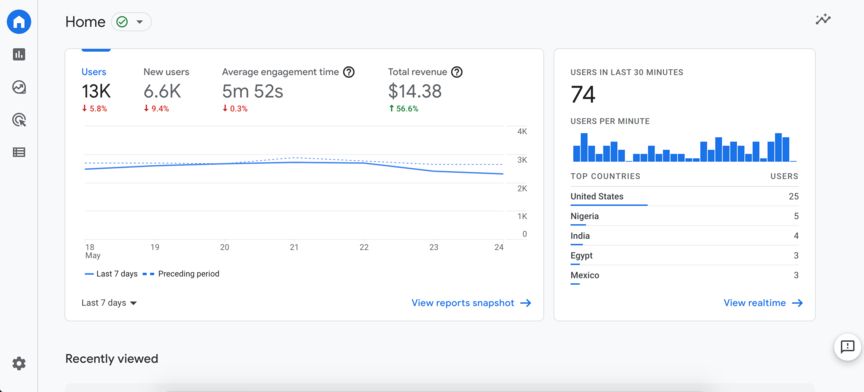Click the Mexico country row
Screen dimensions: 864x392
click(x=684, y=276)
